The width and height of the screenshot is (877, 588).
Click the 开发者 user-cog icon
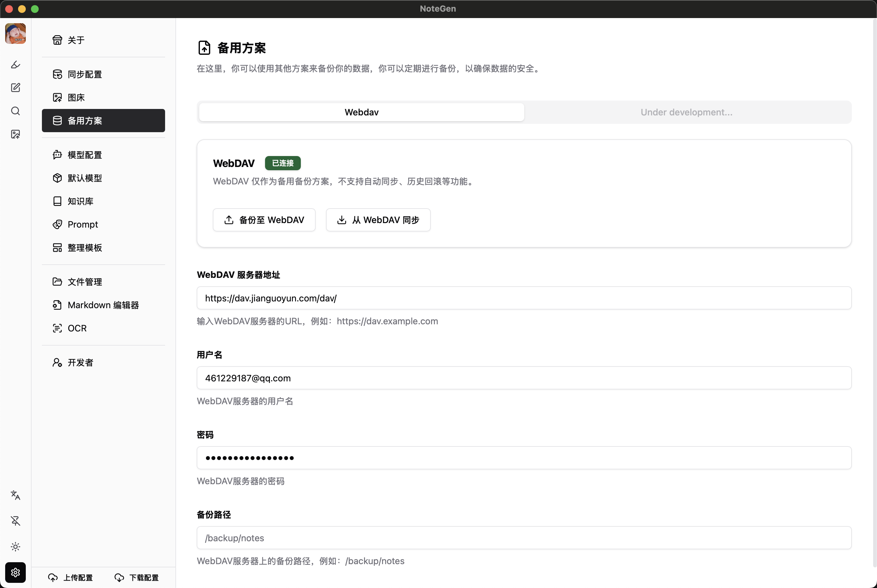click(57, 363)
